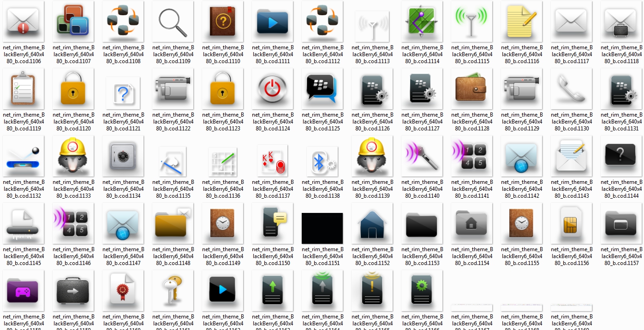The width and height of the screenshot is (644, 330).
Task: Click the red power button icon
Action: coord(273,88)
